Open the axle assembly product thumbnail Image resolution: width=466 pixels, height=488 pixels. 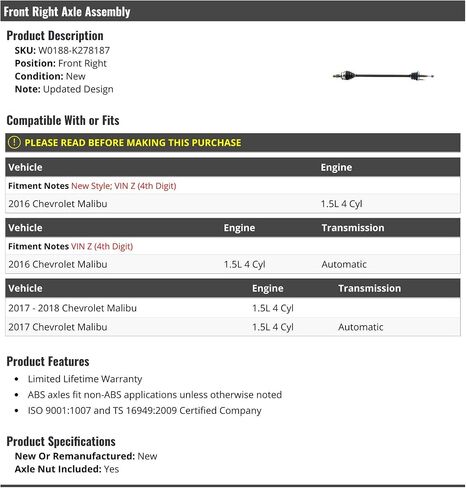point(383,76)
